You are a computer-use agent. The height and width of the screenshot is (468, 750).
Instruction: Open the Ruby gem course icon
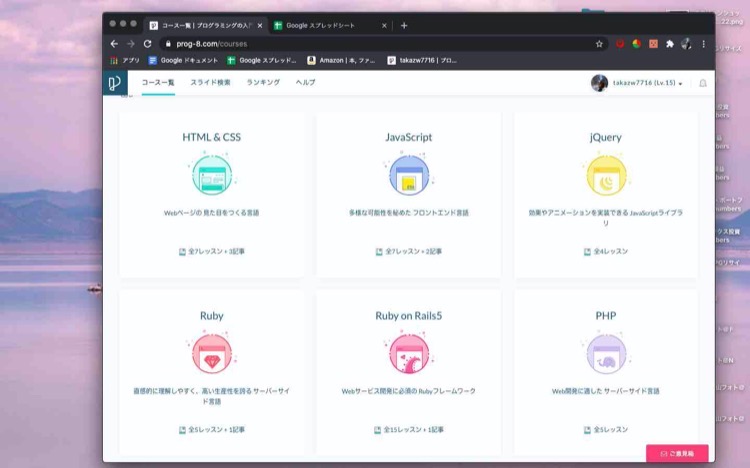click(212, 354)
